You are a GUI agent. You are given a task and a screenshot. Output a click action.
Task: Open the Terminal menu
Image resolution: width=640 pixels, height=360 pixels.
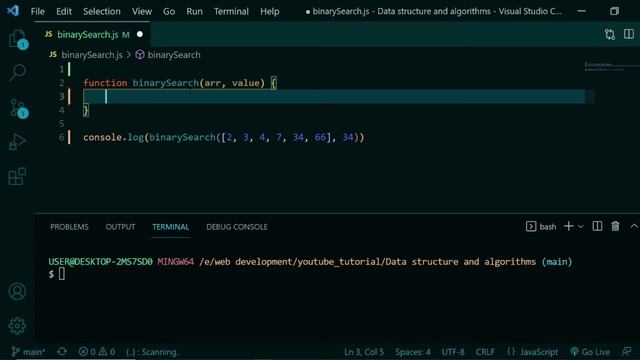point(231,11)
